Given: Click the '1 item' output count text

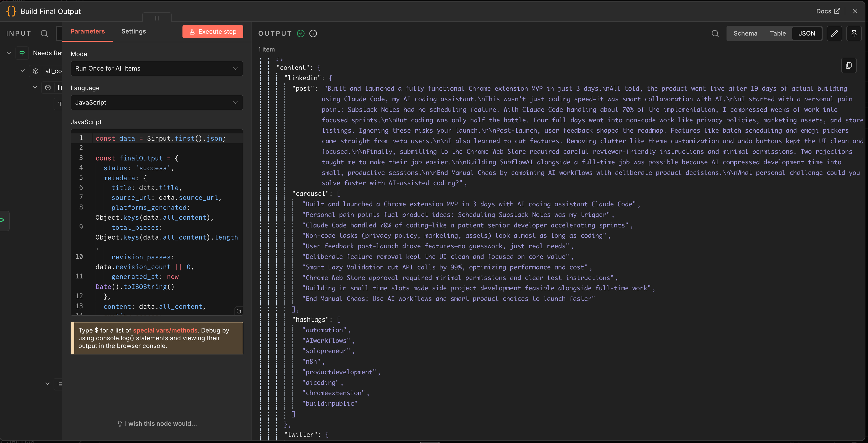Looking at the screenshot, I should [266, 49].
